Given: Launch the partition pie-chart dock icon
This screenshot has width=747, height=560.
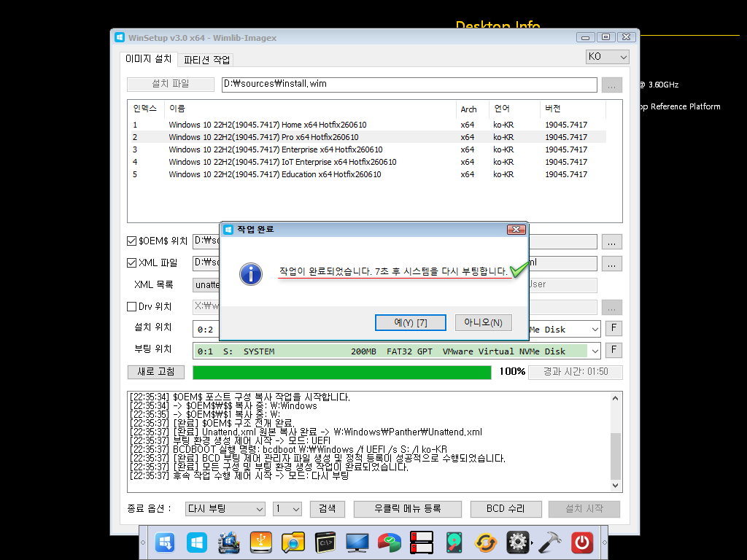Looking at the screenshot, I should pyautogui.click(x=390, y=542).
